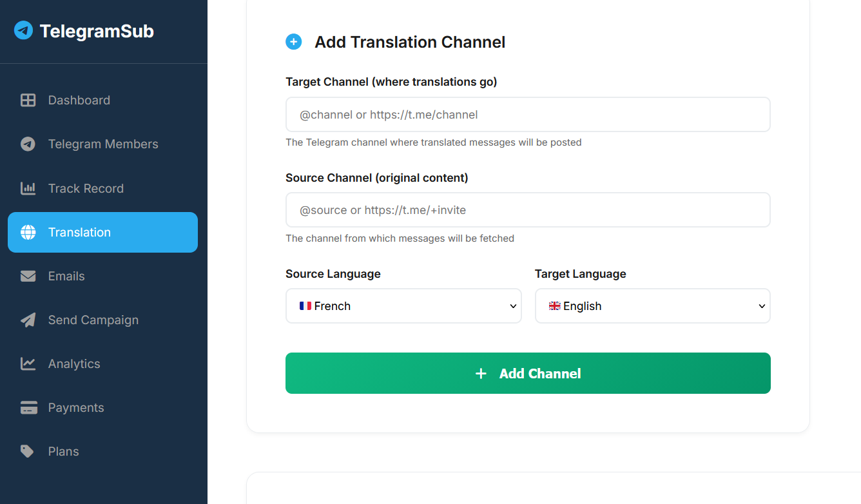The image size is (861, 504).
Task: Click the Translation globe icon
Action: tap(28, 232)
